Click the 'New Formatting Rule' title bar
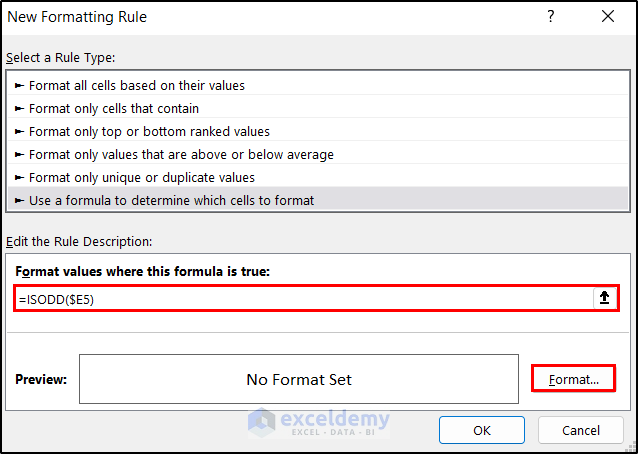The image size is (638, 454). coord(250,17)
